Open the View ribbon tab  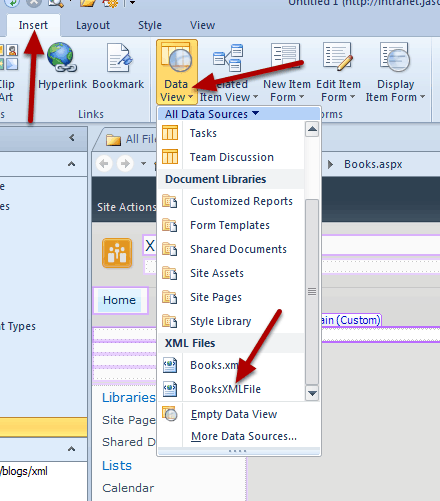click(202, 25)
